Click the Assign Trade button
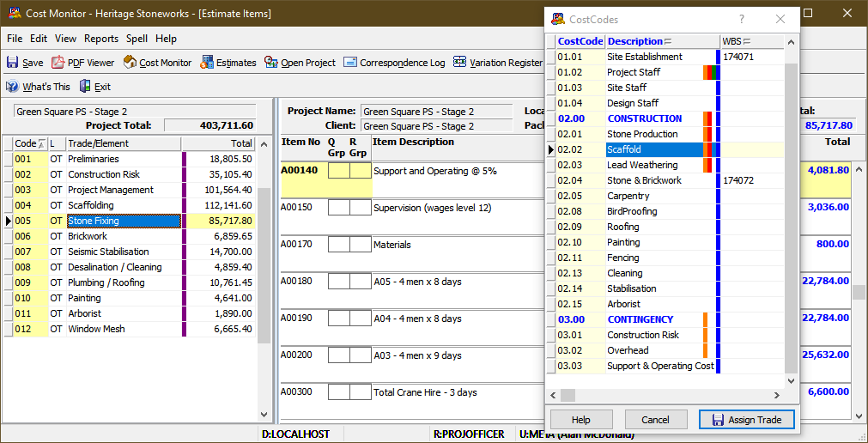Image resolution: width=868 pixels, height=443 pixels. [x=747, y=420]
